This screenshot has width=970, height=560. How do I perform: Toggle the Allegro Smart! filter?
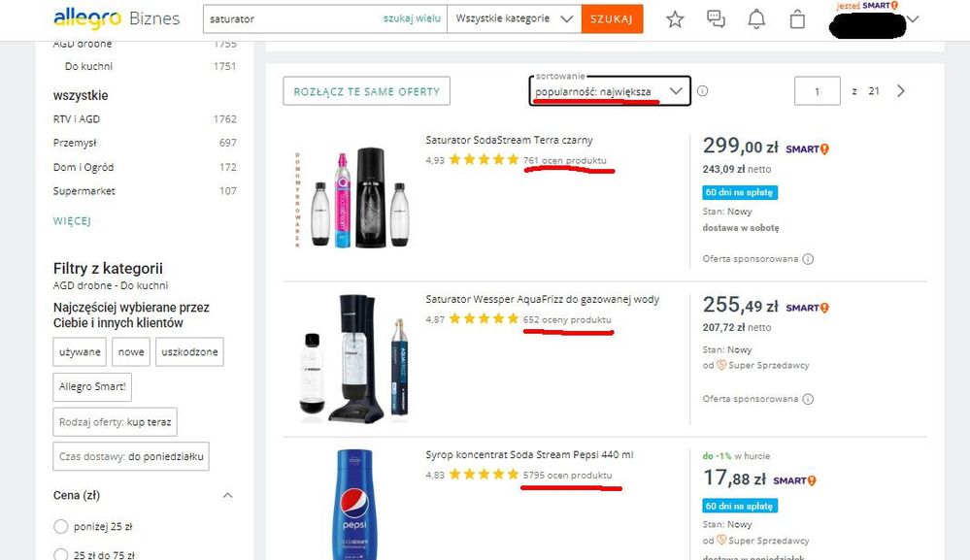93,387
